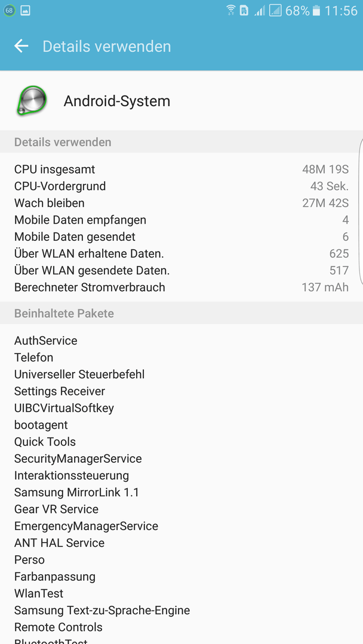This screenshot has width=363, height=644.
Task: Tap the AuthService package
Action: tap(45, 340)
